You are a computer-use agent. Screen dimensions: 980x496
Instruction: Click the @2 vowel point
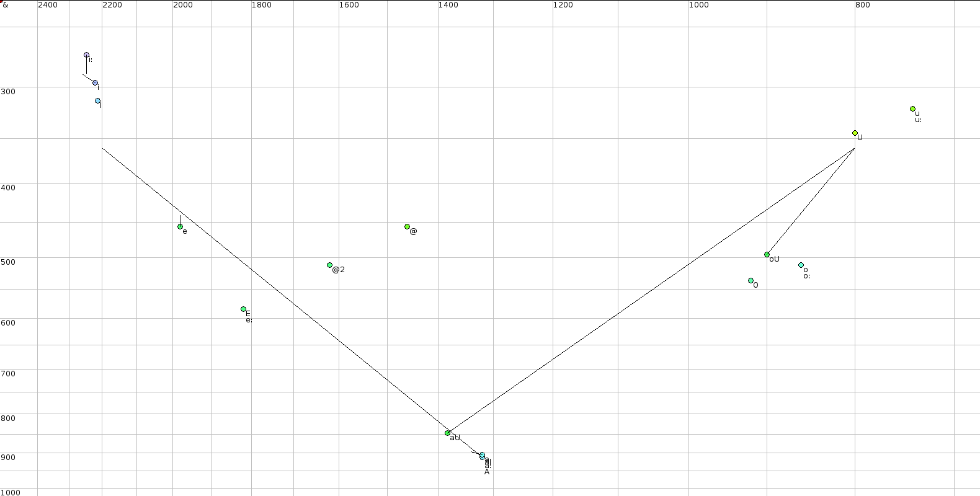pos(329,265)
